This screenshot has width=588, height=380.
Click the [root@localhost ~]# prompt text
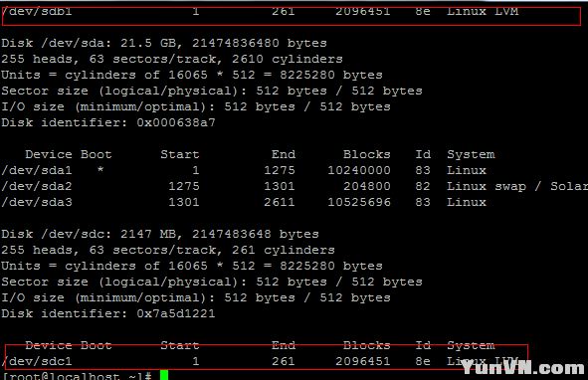78,376
